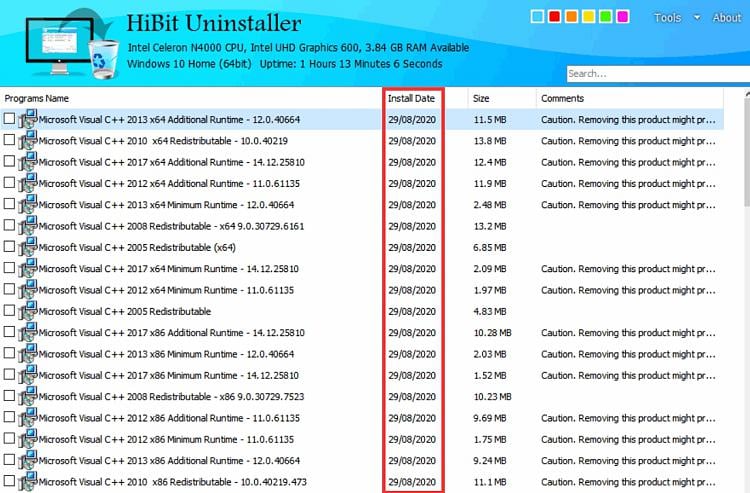This screenshot has height=493, width=750.
Task: Check the Visual C++ 2005 Redistributable (x64) box
Action: [x=9, y=246]
